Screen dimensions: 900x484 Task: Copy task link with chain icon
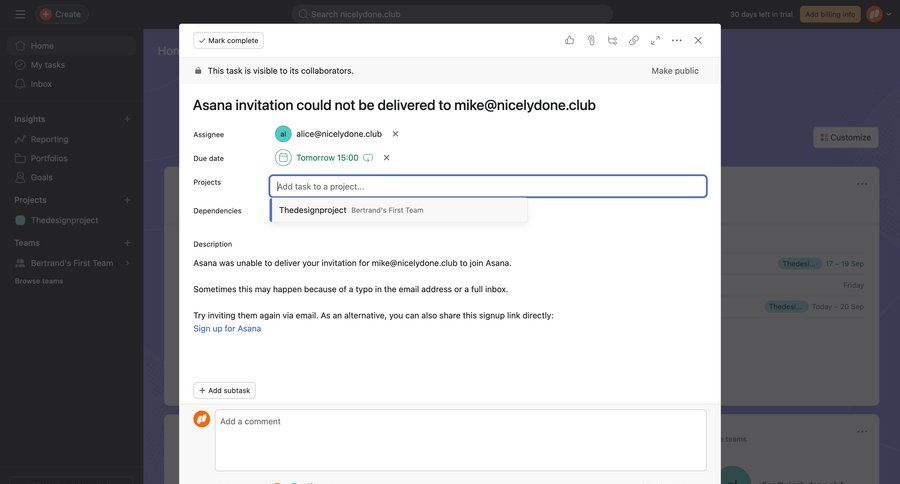pos(634,40)
